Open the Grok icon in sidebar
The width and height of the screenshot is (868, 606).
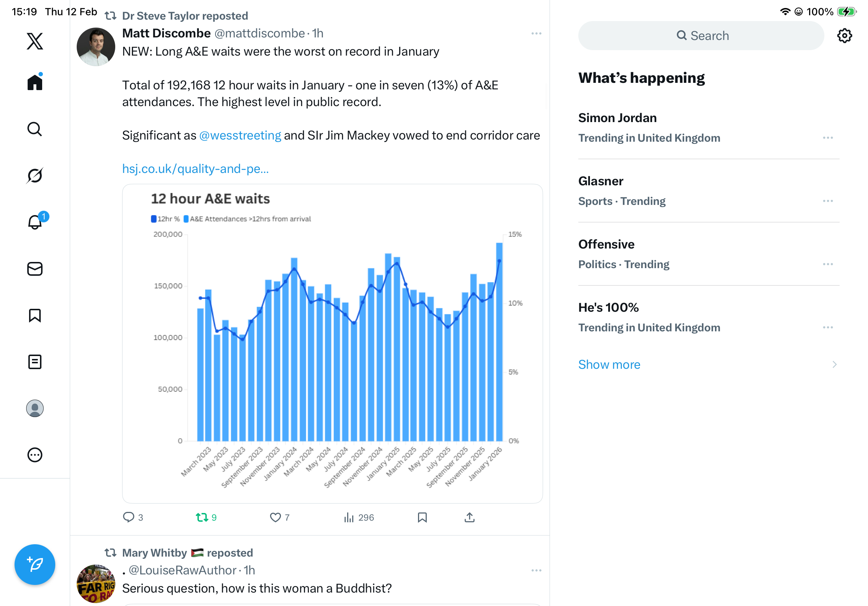point(35,176)
